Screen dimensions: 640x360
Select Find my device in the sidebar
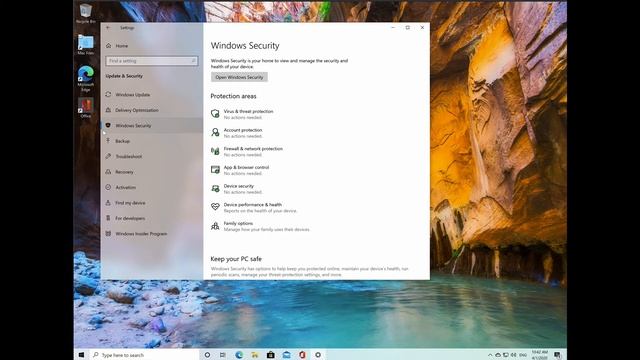[x=152, y=203]
